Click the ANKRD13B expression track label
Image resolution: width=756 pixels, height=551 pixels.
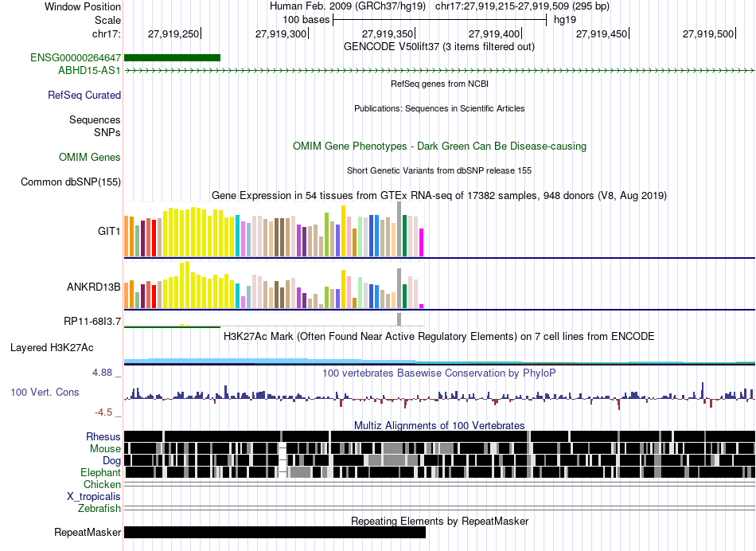(x=94, y=287)
